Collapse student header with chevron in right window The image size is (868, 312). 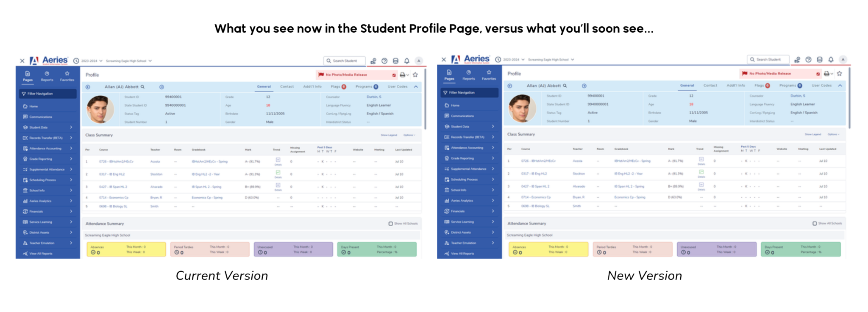pyautogui.click(x=840, y=86)
